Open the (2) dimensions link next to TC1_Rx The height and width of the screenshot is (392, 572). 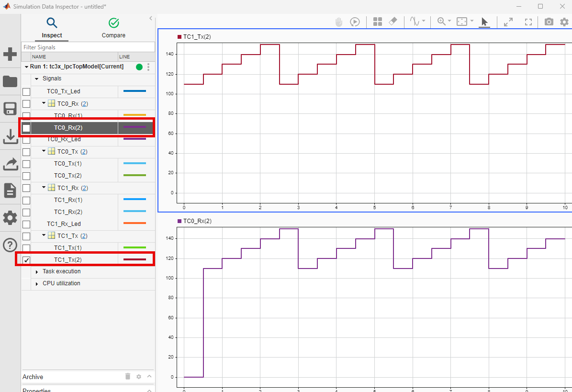click(x=84, y=188)
